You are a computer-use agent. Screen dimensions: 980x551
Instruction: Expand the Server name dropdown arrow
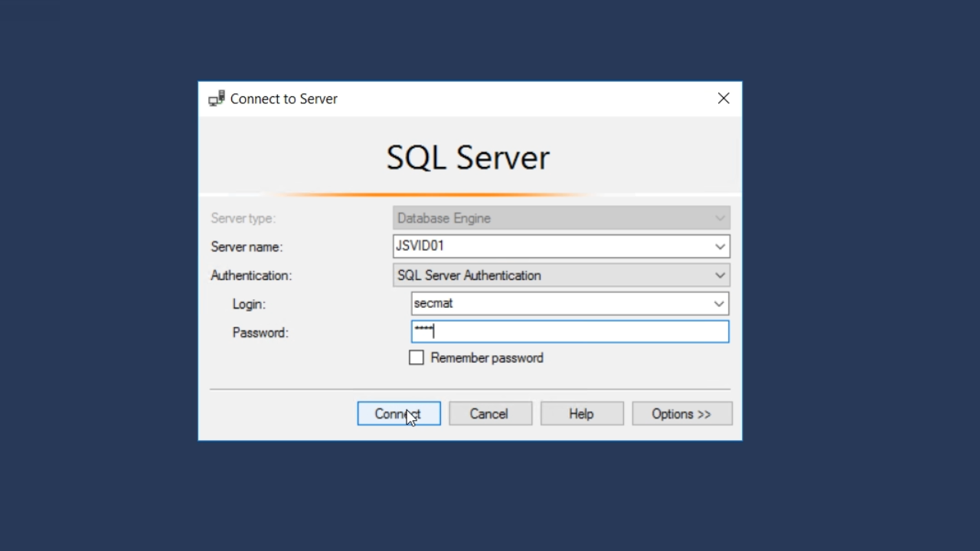tap(720, 246)
